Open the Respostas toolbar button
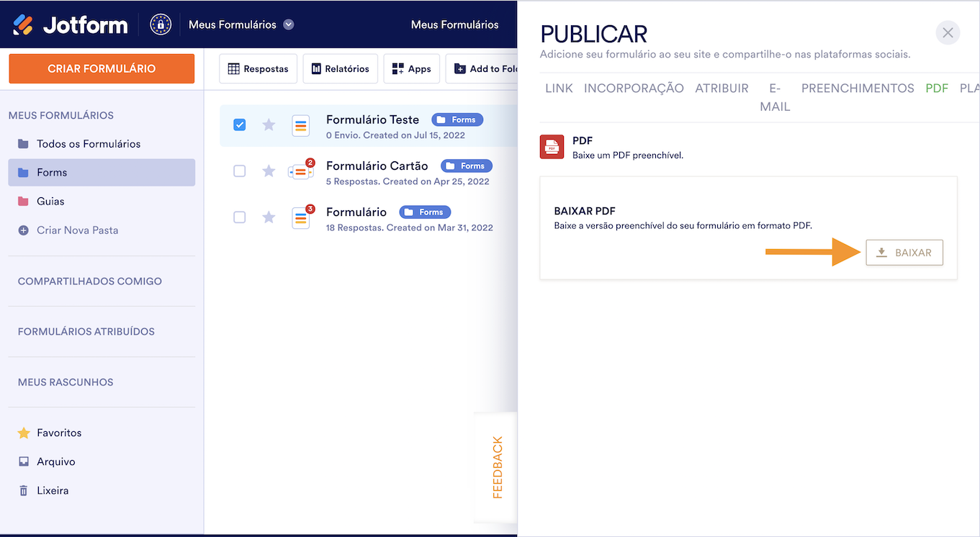980x537 pixels. [x=258, y=68]
